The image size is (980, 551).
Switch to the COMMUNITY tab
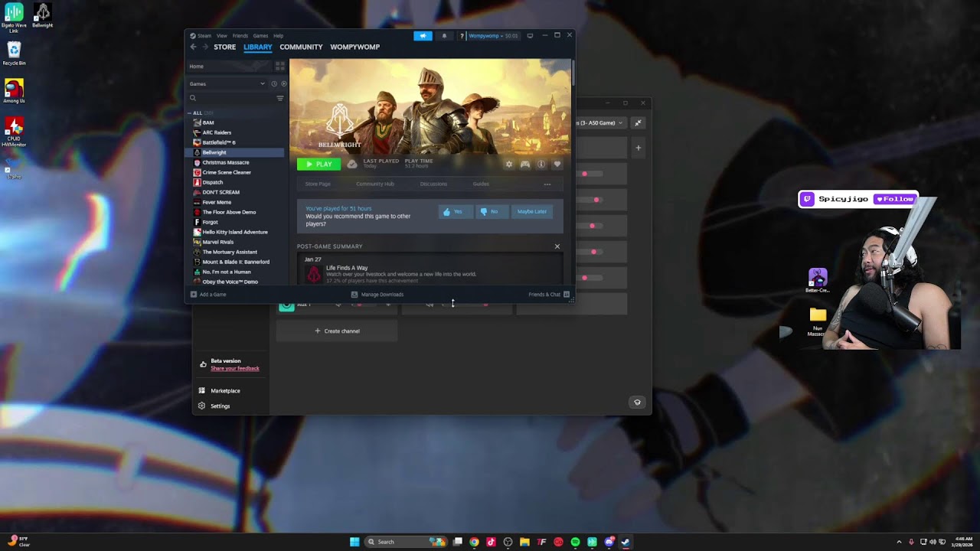click(x=301, y=47)
